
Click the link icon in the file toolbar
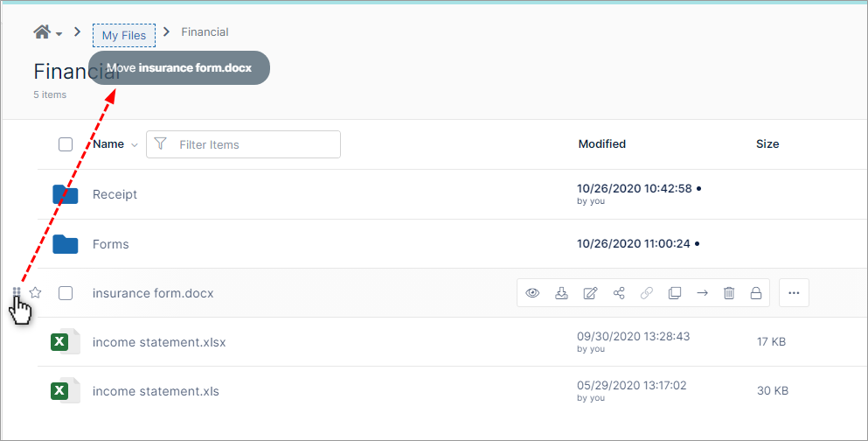647,293
